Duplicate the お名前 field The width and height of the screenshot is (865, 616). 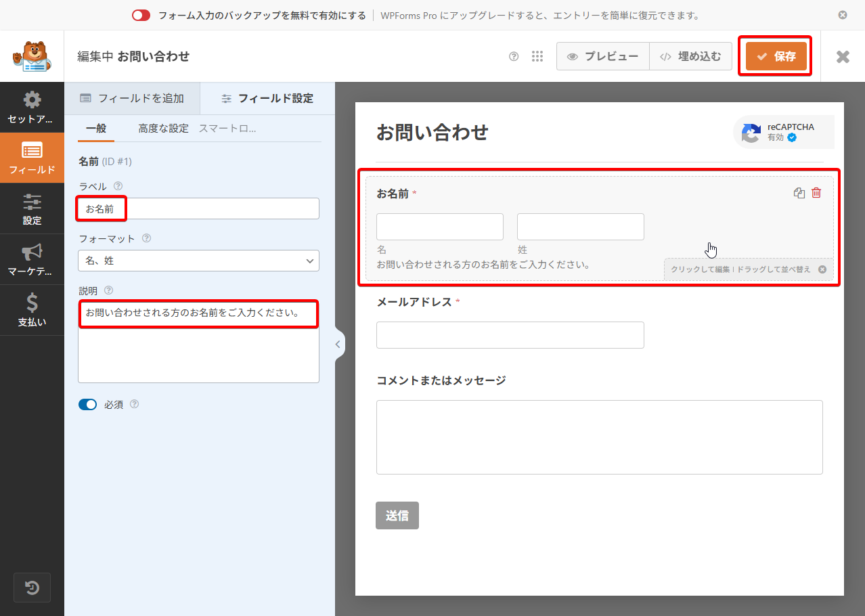(x=799, y=193)
